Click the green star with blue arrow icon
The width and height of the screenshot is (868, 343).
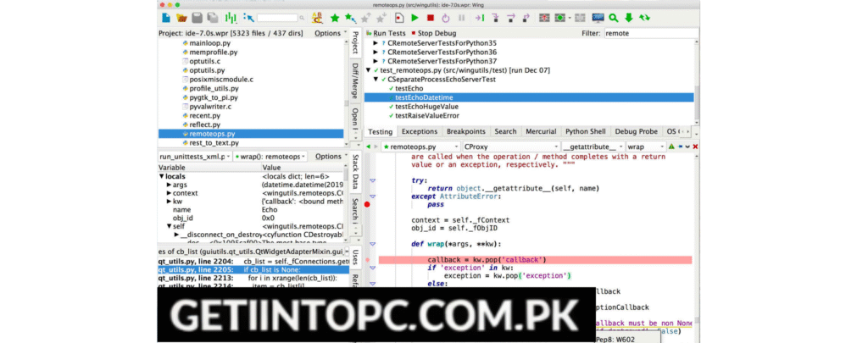coord(350,18)
